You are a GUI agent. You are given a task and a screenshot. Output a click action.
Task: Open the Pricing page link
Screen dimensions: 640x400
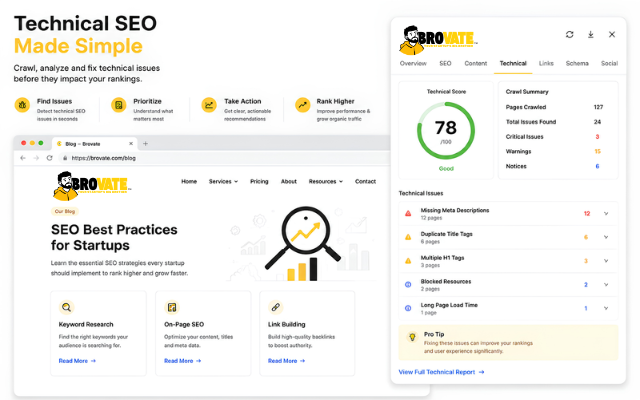259,181
